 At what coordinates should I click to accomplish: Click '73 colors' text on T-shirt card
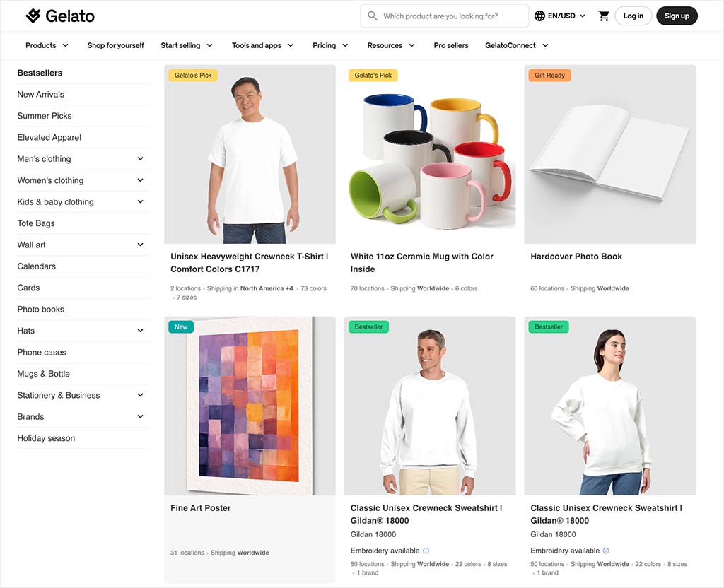pos(313,288)
